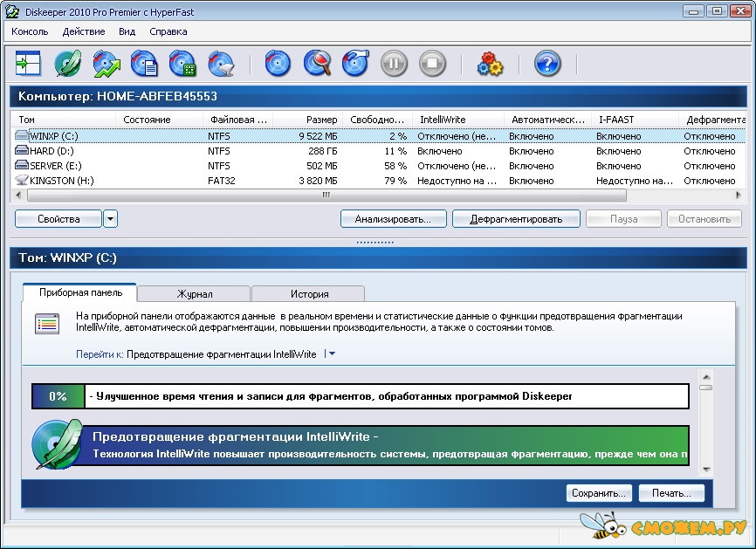Sort by the Состояние column header

point(159,120)
